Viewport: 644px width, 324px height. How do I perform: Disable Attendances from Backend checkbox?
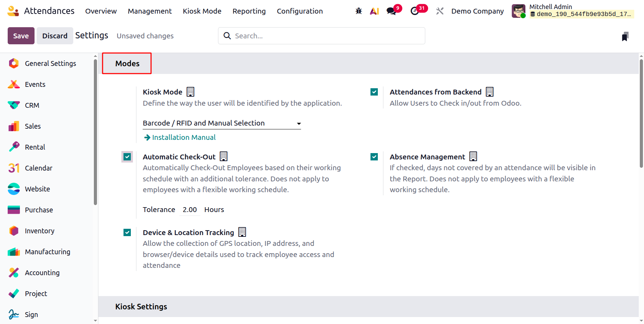tap(374, 92)
